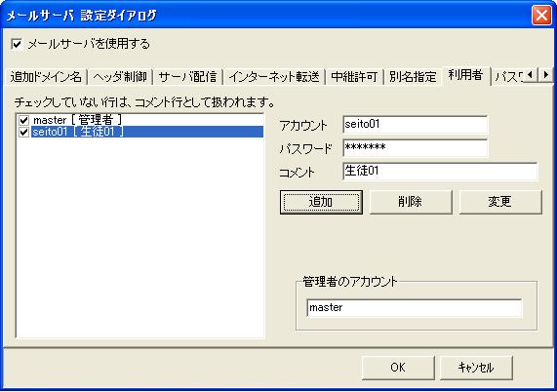Toggle メールサーバを使用する checkbox
The height and width of the screenshot is (392, 557).
point(17,45)
